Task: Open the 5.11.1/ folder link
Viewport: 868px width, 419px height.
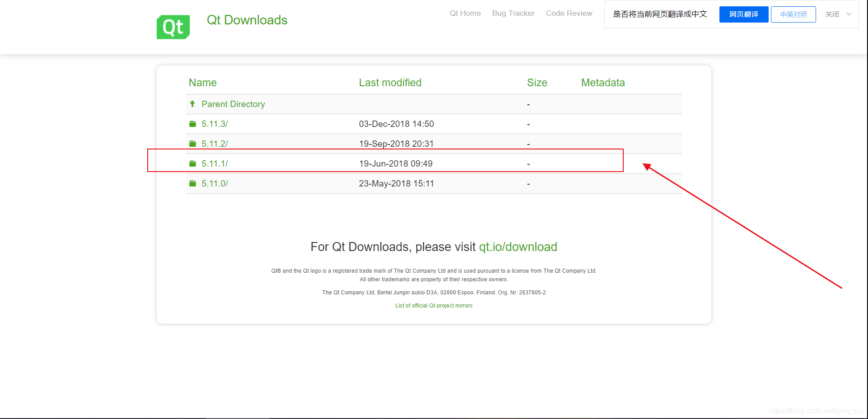Action: coord(215,163)
